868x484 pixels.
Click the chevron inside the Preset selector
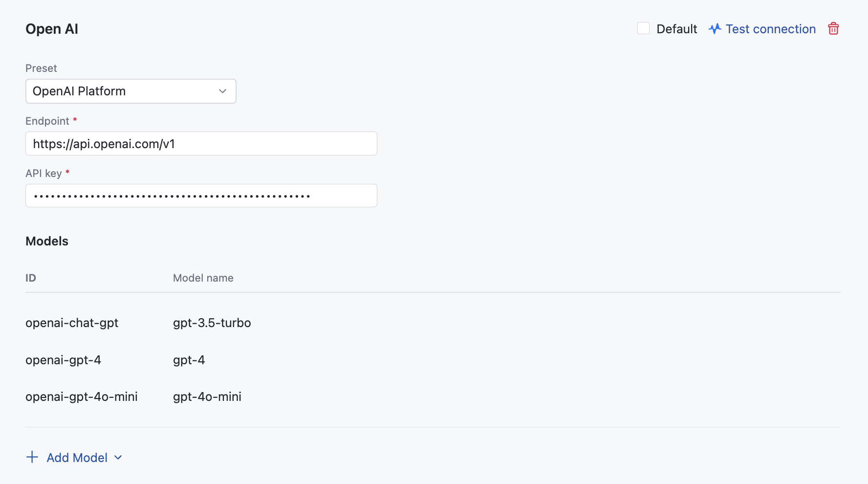222,91
